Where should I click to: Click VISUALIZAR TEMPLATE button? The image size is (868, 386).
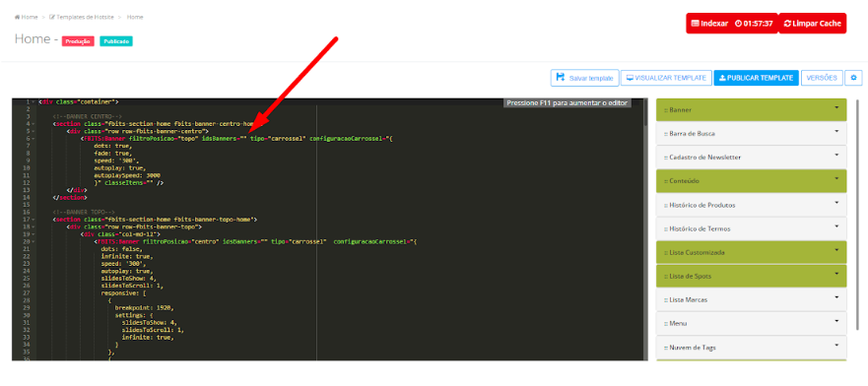(666, 78)
